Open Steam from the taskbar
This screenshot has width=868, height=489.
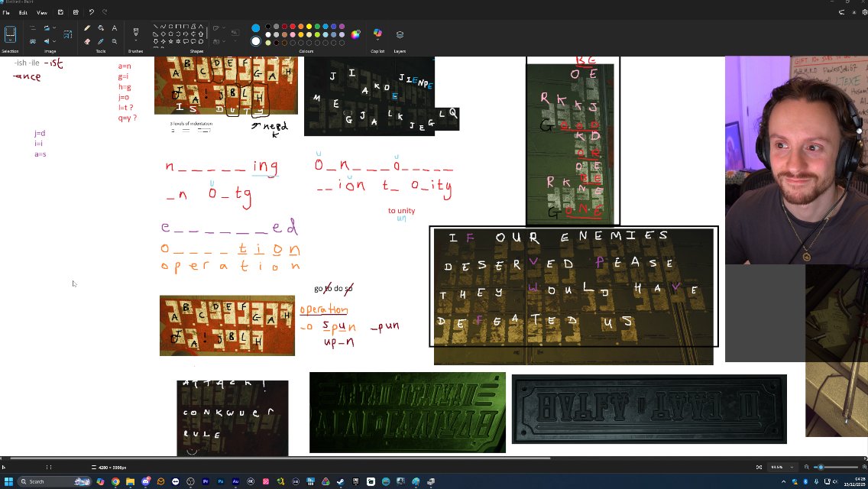tap(341, 482)
